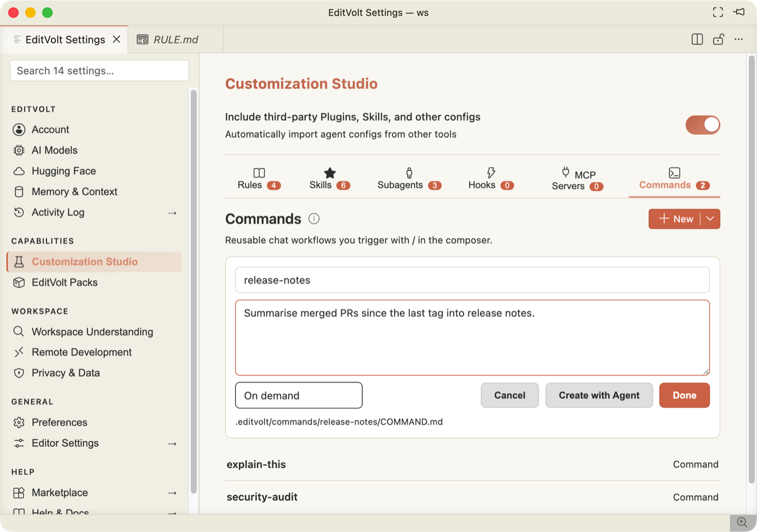Open Editor Settings using its arrow
Image resolution: width=757 pixels, height=532 pixels.
click(172, 444)
